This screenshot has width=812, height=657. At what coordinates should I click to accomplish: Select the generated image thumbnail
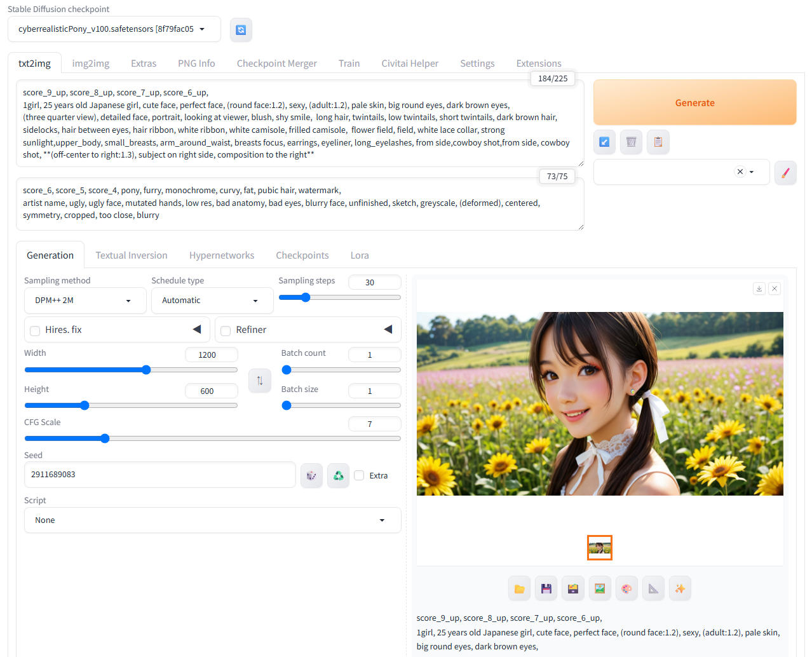599,548
